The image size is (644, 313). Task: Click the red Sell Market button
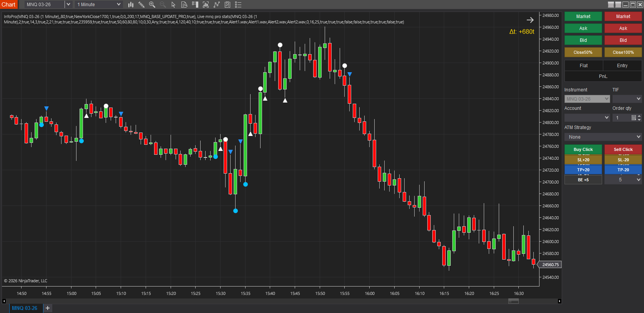click(623, 17)
